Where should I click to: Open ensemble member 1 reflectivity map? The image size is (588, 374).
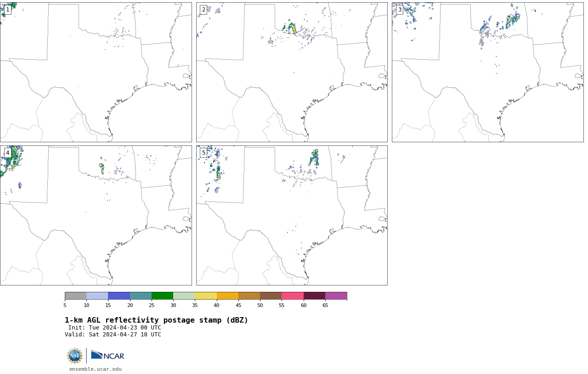pyautogui.click(x=96, y=72)
